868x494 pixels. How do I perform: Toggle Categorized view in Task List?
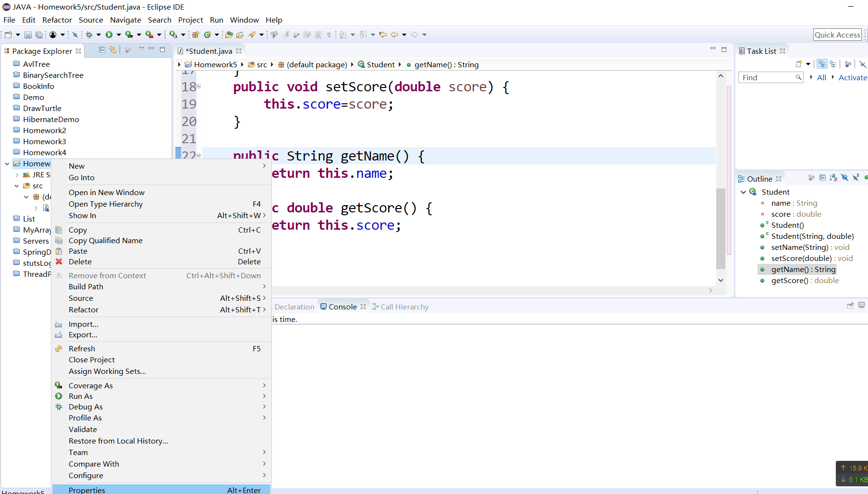coord(822,64)
